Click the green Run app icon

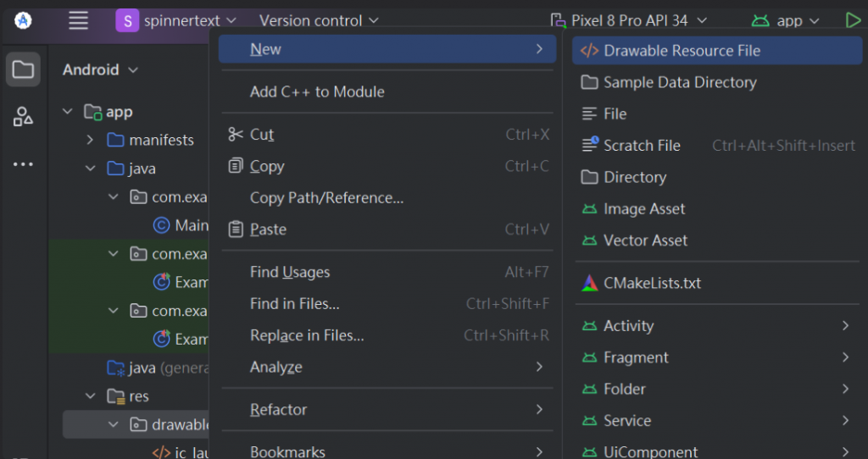pos(853,20)
